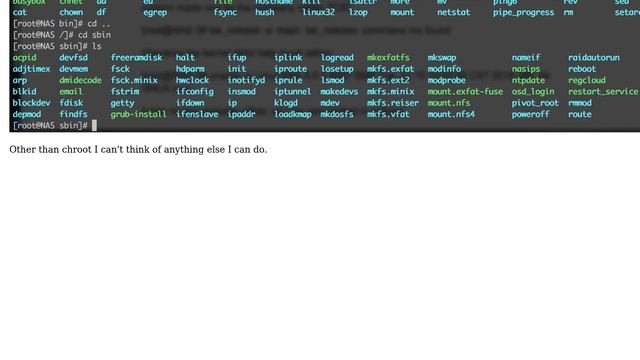
Task: Select the green nasips entry
Action: coord(526,69)
